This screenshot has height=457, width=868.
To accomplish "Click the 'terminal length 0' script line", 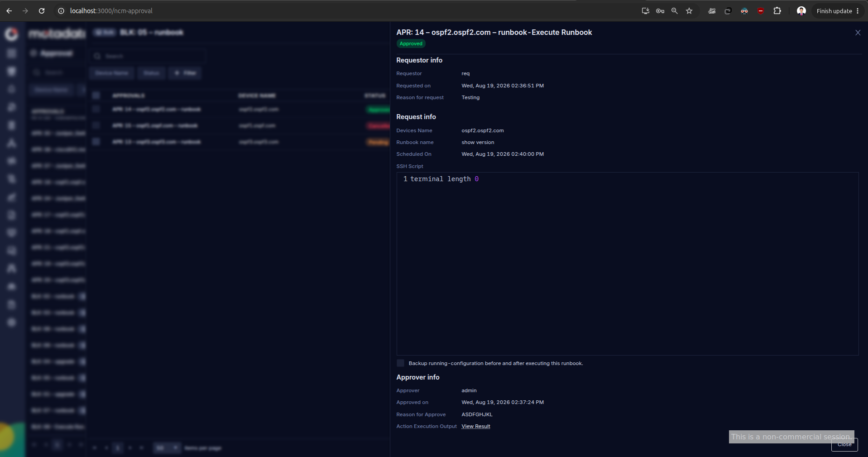I will [444, 179].
